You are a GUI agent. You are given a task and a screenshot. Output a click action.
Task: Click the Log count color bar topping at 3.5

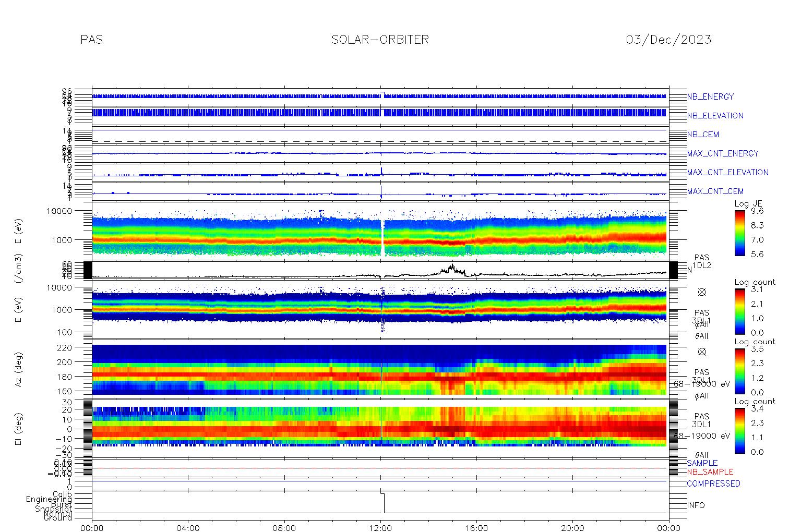pos(739,370)
